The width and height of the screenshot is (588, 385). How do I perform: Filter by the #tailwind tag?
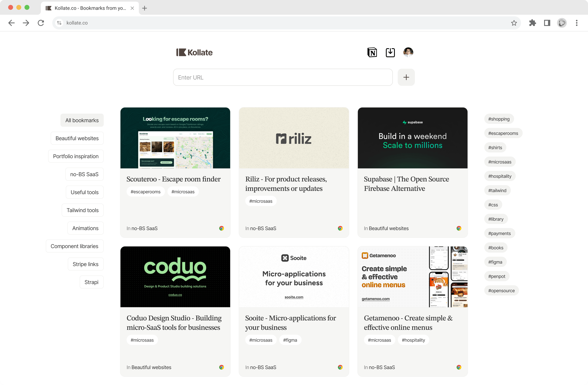point(497,190)
